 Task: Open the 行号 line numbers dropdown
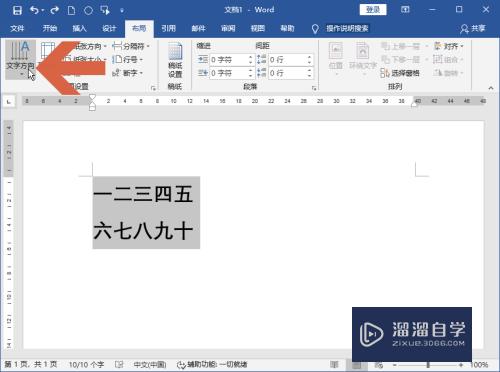click(128, 60)
